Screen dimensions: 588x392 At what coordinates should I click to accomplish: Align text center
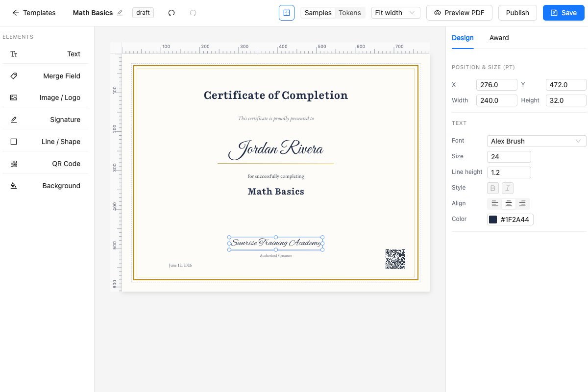[509, 203]
